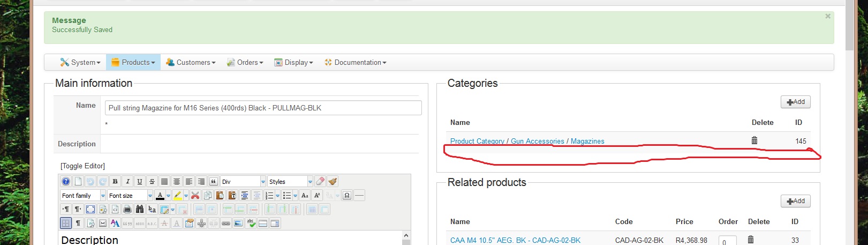Viewport: 868px width, 245px height.
Task: Apply yellow highlight color swatch
Action: (x=178, y=196)
